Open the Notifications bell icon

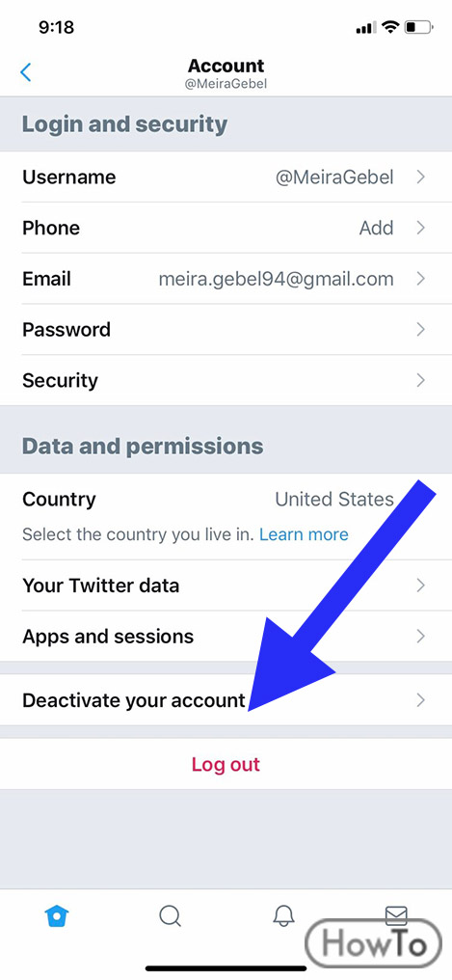[283, 915]
